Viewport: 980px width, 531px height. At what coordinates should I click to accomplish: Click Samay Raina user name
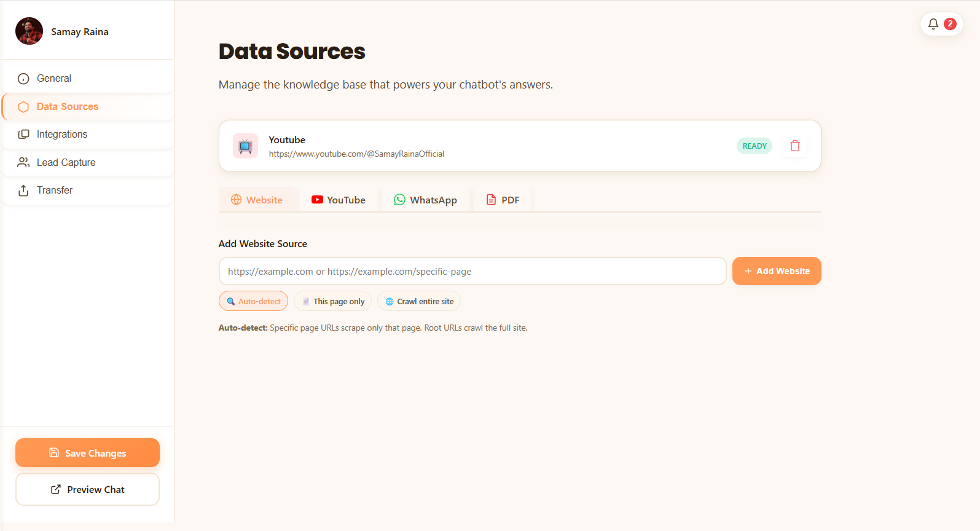[80, 32]
